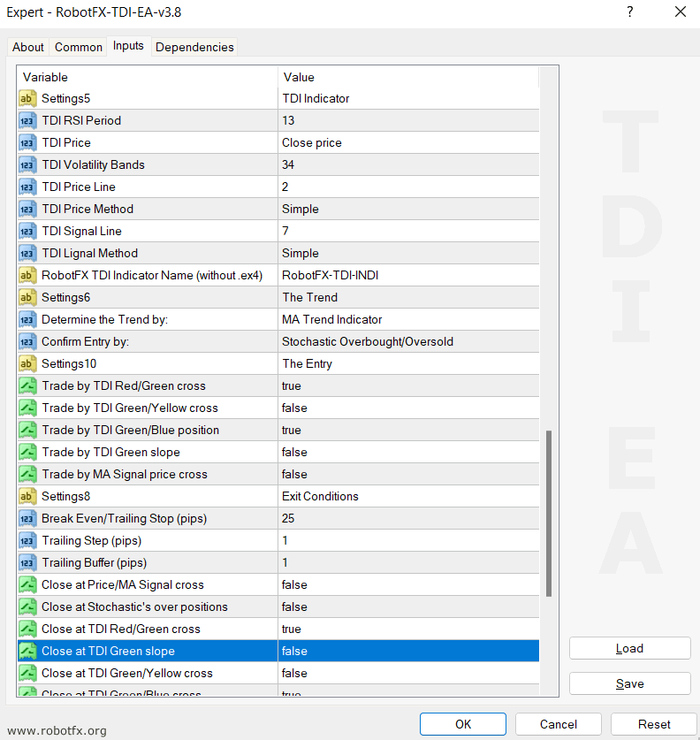Image resolution: width=700 pixels, height=740 pixels.
Task: Click the icon beside TDI Price Line
Action: (27, 187)
